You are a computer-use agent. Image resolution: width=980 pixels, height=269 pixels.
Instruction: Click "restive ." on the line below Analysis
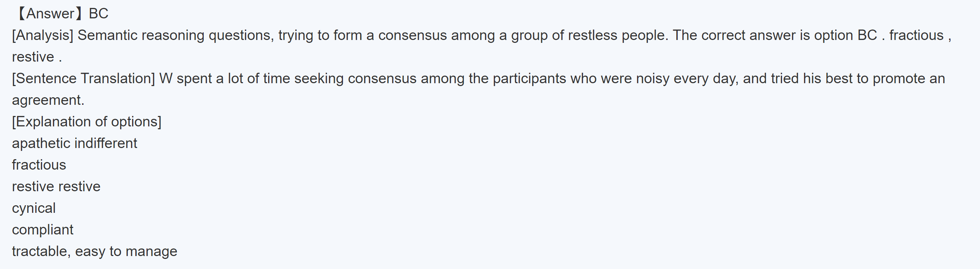pos(36,57)
